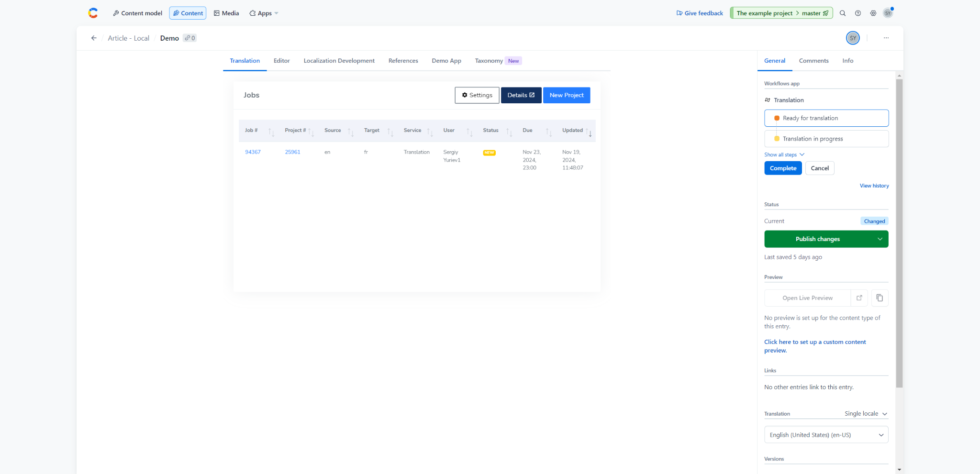Click the back arrow next to Article - Local
The height and width of the screenshot is (474, 980).
(x=94, y=38)
